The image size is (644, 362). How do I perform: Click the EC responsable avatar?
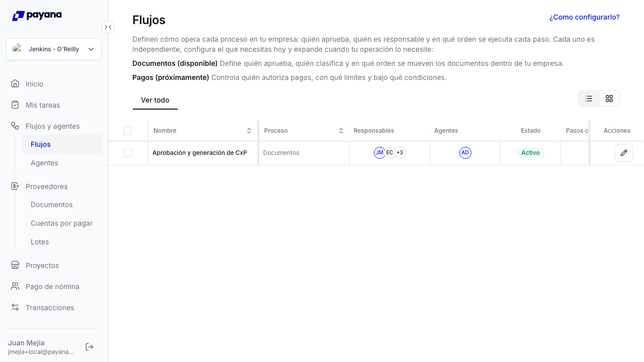click(x=390, y=153)
